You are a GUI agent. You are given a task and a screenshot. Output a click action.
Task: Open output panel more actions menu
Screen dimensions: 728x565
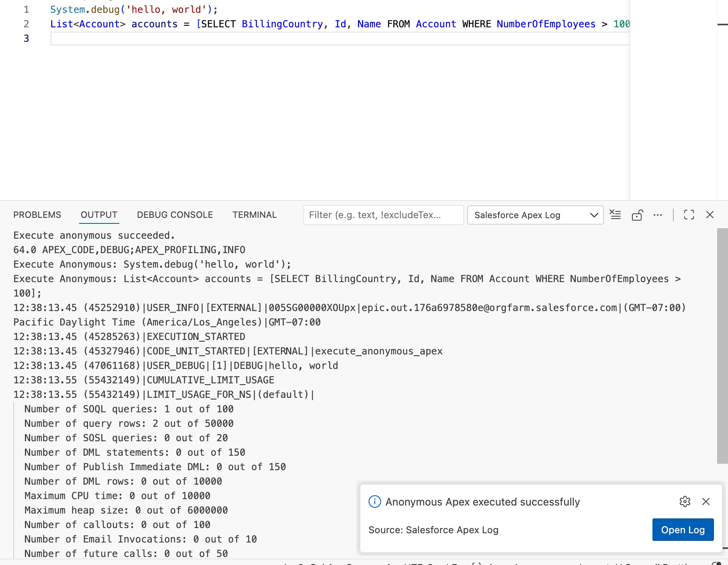click(658, 215)
